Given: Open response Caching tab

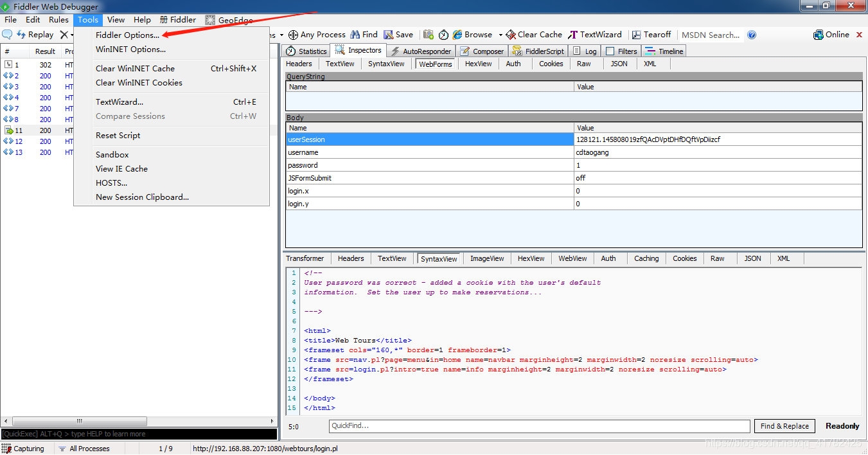Looking at the screenshot, I should (x=646, y=259).
